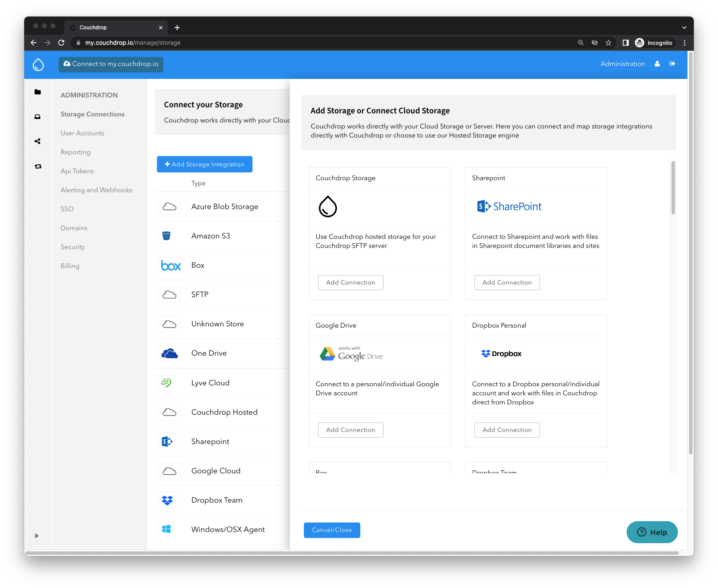The height and width of the screenshot is (588, 718).
Task: Toggle the browser side panel icon
Action: click(626, 43)
